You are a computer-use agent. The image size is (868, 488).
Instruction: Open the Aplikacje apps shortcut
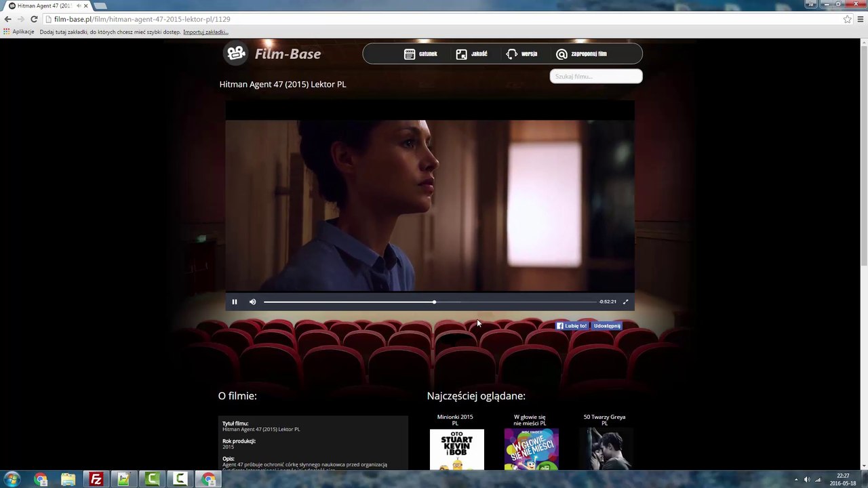pyautogui.click(x=19, y=32)
